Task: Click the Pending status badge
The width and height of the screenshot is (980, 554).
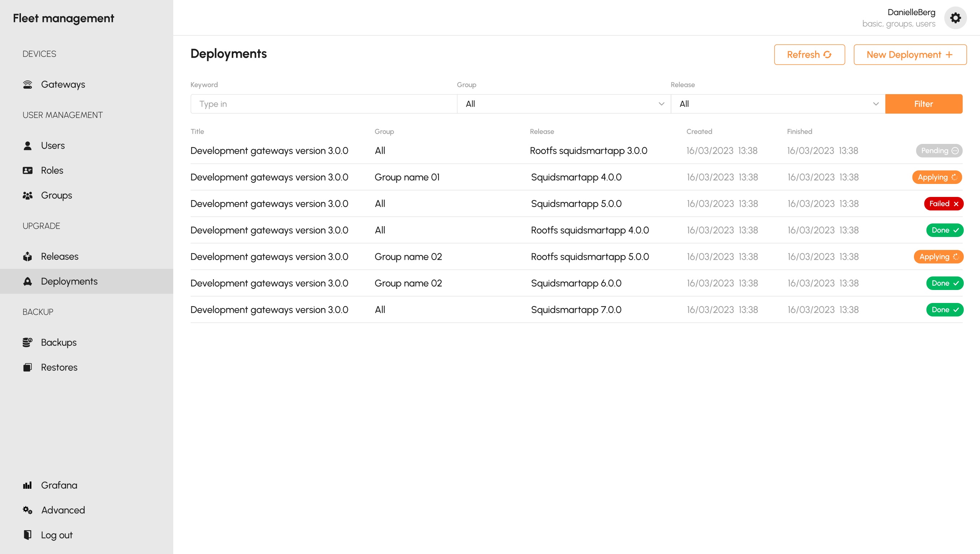Action: (939, 151)
